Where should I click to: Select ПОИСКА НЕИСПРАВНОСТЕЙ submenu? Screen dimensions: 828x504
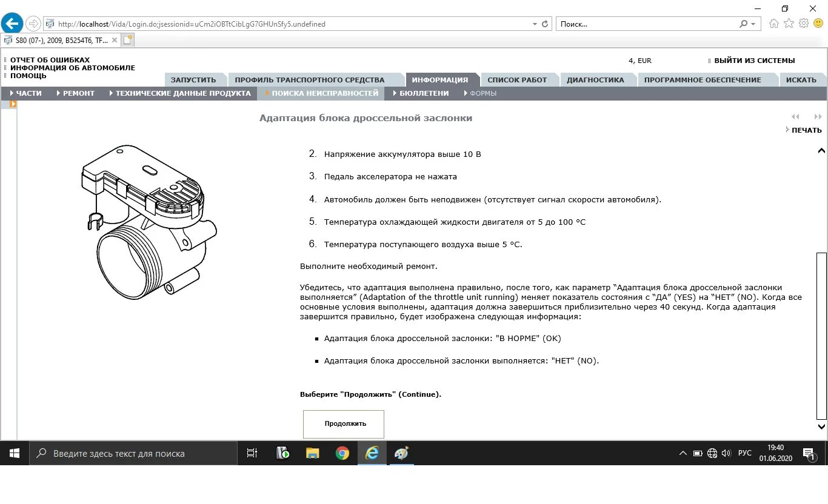[x=322, y=93]
